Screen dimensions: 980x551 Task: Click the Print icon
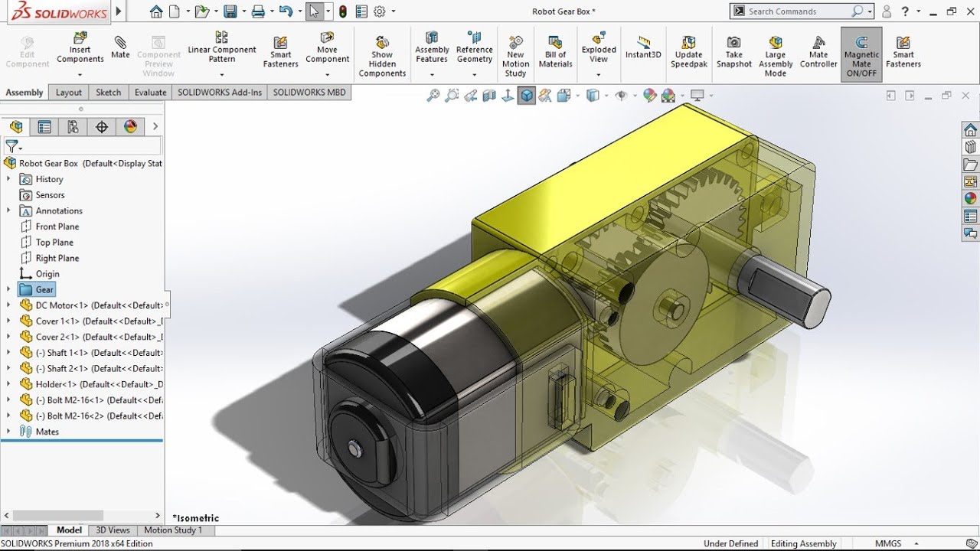[x=258, y=11]
